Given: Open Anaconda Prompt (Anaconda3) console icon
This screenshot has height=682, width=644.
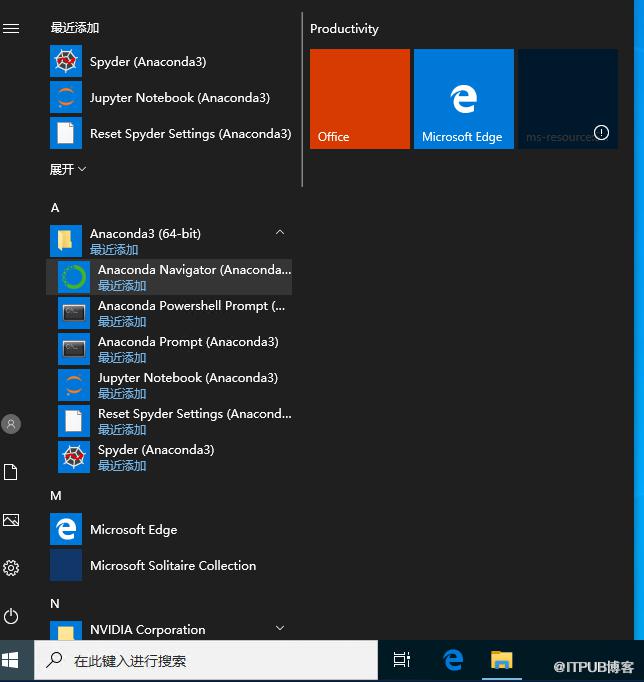Looking at the screenshot, I should coord(74,349).
